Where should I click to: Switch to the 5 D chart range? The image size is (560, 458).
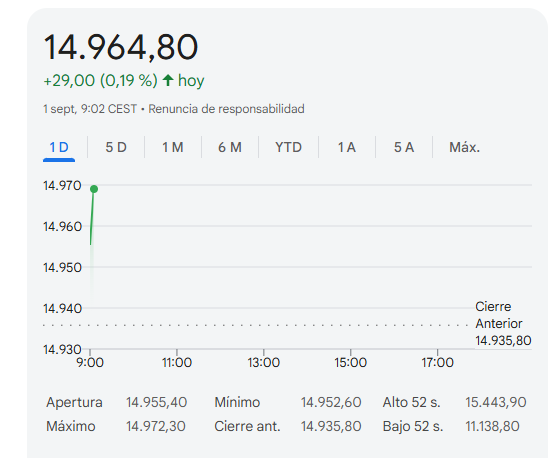pos(116,147)
